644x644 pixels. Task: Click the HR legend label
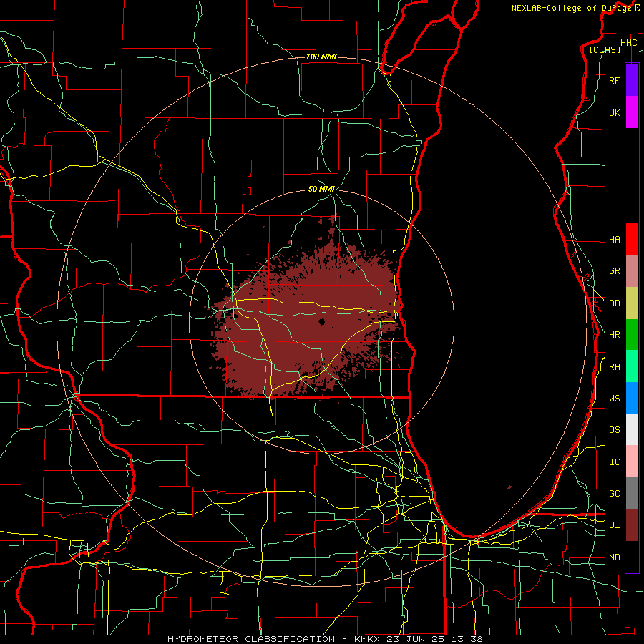pos(614,335)
